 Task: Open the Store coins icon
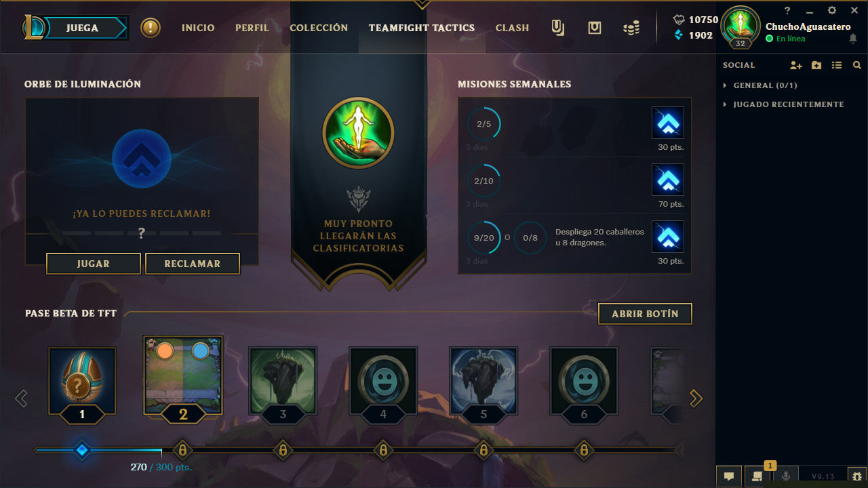coord(631,28)
